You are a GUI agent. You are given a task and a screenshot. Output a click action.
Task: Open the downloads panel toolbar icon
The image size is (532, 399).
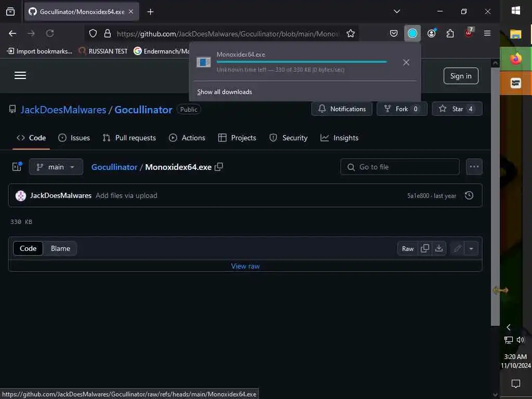(412, 33)
